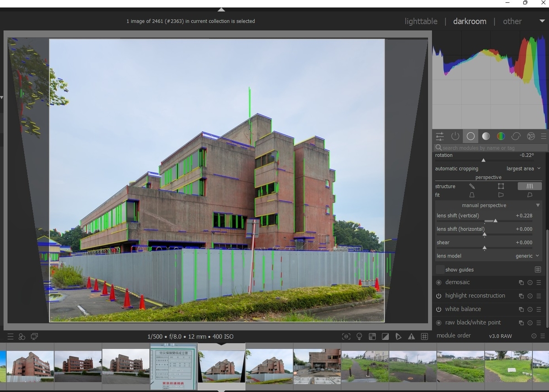The width and height of the screenshot is (549, 392).
Task: Switch to lighttable view
Action: [x=421, y=21]
